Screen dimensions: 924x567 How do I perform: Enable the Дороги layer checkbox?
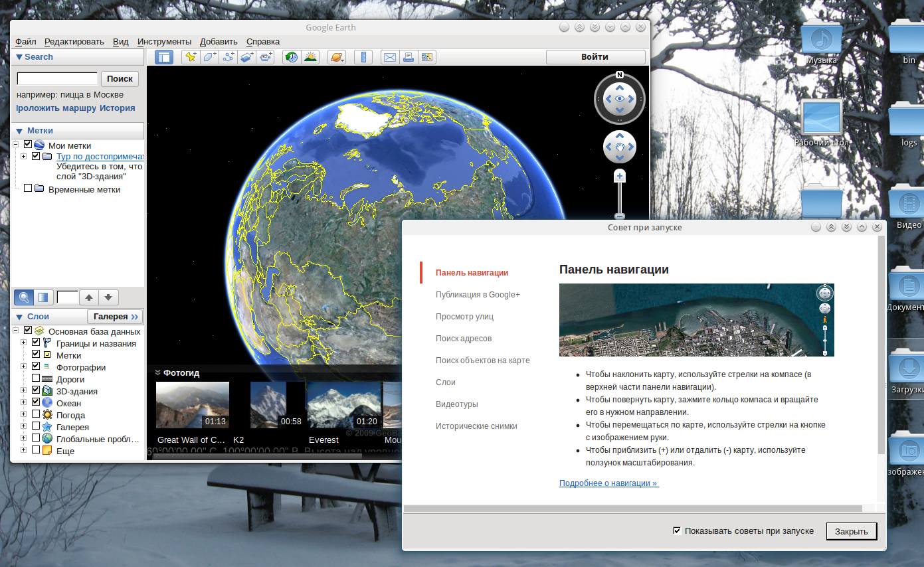pyautogui.click(x=36, y=379)
